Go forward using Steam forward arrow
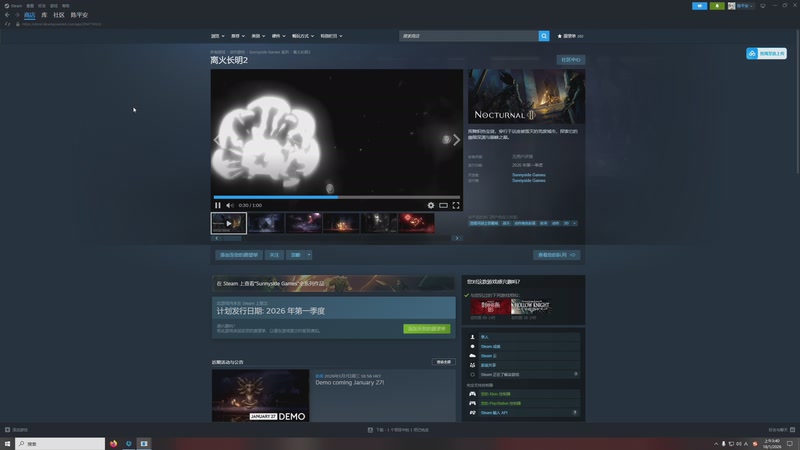This screenshot has height=450, width=800. [x=16, y=15]
